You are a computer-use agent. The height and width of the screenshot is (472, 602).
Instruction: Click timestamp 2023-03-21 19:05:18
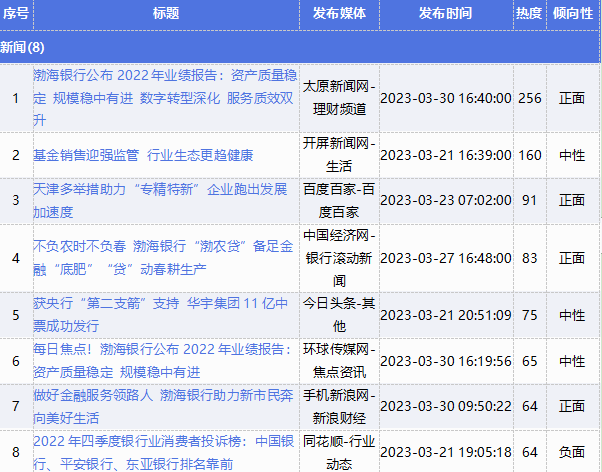click(446, 452)
